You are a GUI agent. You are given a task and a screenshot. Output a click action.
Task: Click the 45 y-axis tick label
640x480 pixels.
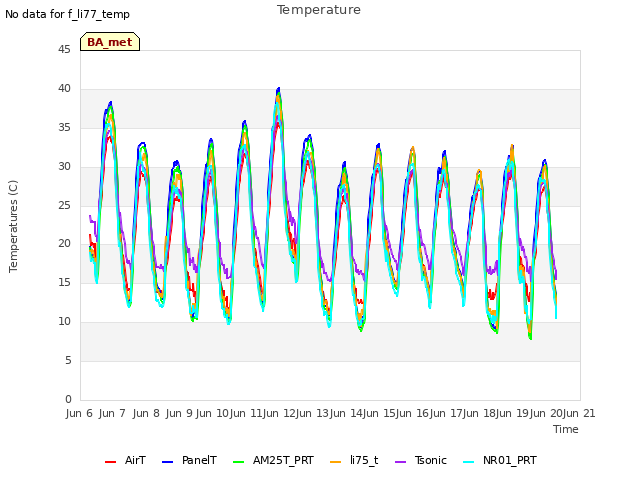64,49
